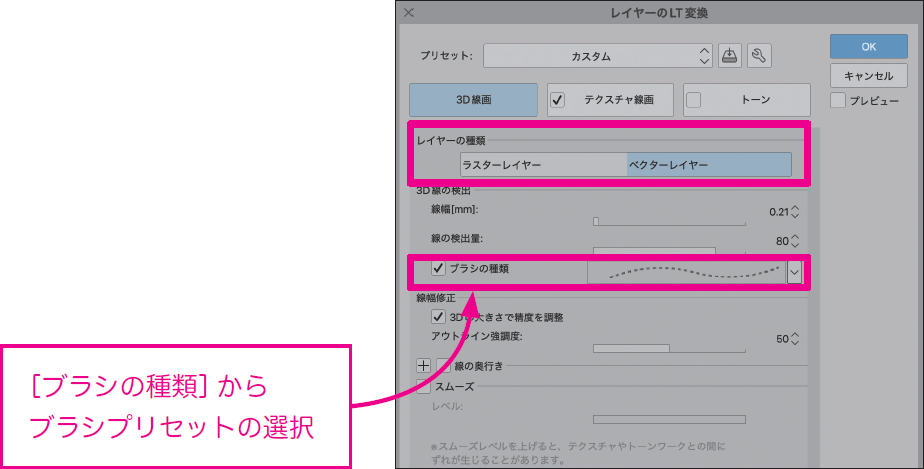
Task: Close the LT conversion dialog
Action: coord(408,13)
